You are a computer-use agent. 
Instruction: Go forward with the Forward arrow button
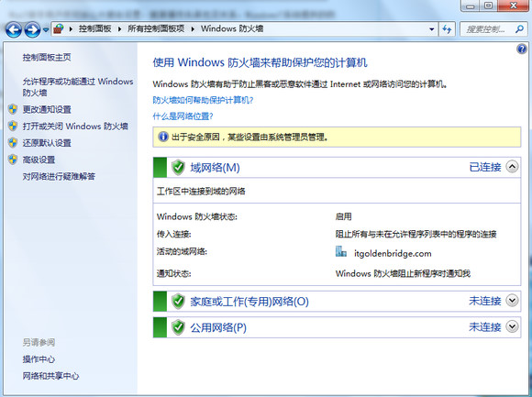tap(32, 29)
